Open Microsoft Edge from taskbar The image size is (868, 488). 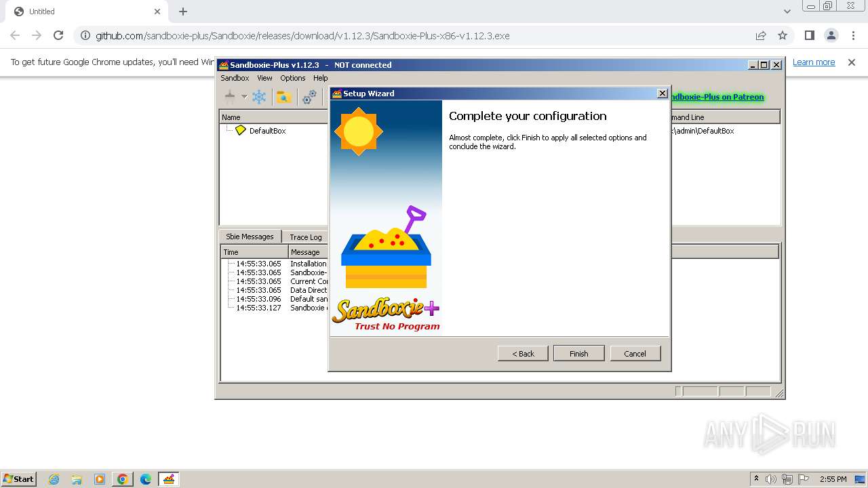[x=145, y=479]
